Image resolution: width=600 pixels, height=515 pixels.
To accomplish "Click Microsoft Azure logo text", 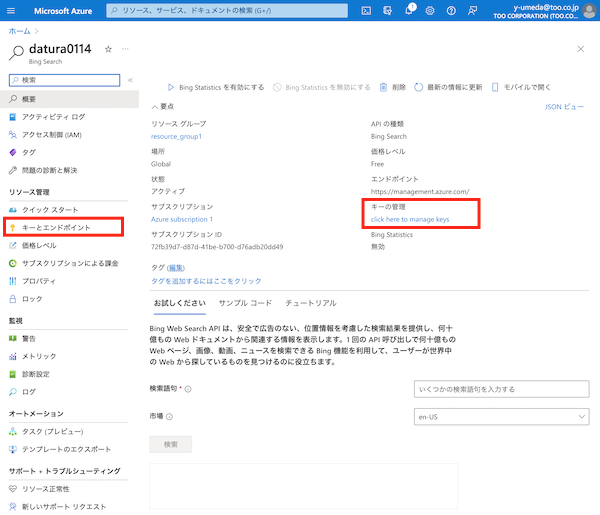I will pos(63,11).
